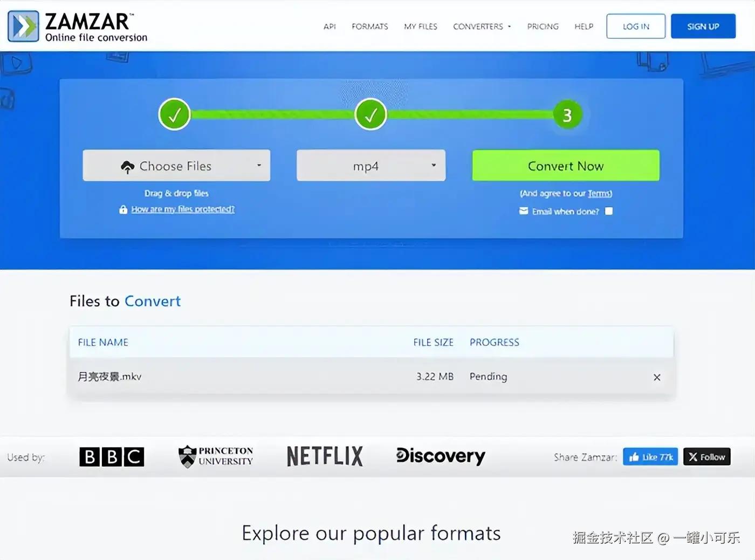Click the PROGRESS column header
755x560 pixels.
[495, 343]
